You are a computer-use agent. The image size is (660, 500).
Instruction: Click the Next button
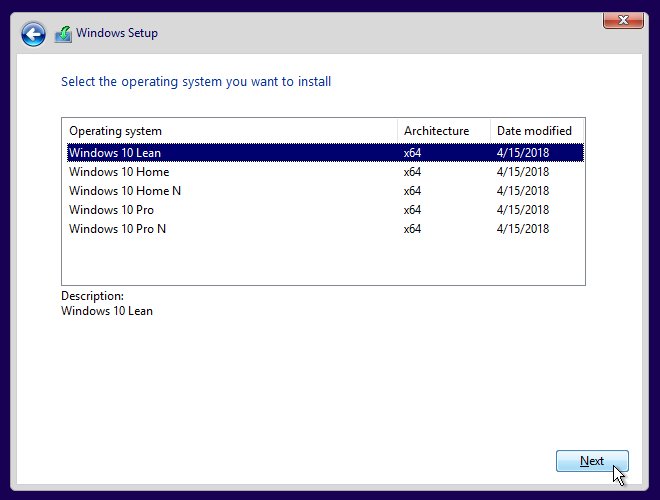click(592, 461)
